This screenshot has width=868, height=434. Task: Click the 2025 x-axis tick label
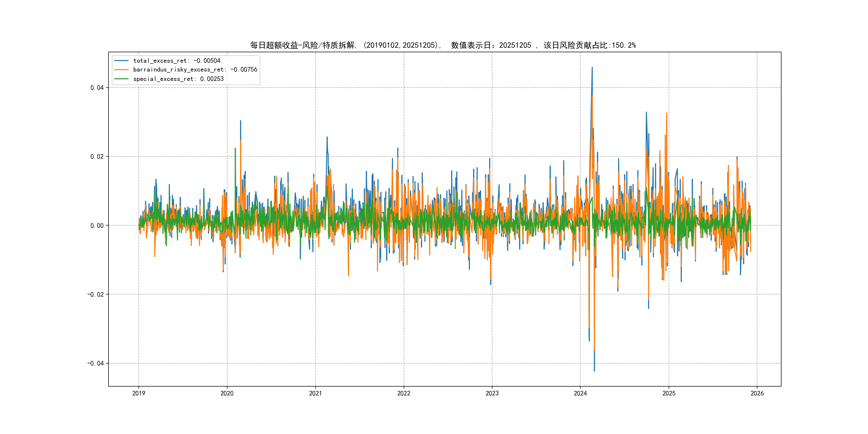669,393
